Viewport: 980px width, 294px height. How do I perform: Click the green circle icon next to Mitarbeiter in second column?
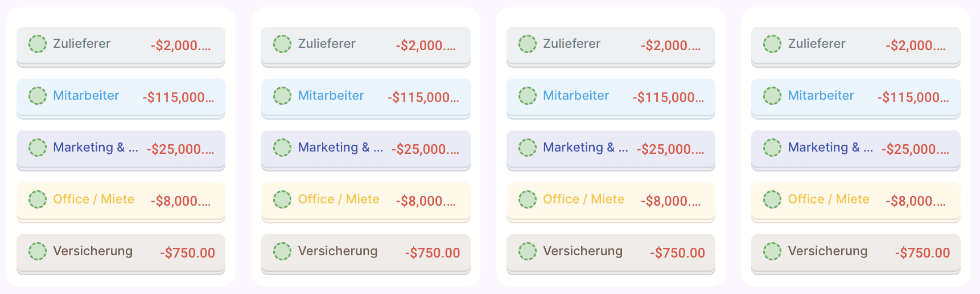(x=282, y=96)
